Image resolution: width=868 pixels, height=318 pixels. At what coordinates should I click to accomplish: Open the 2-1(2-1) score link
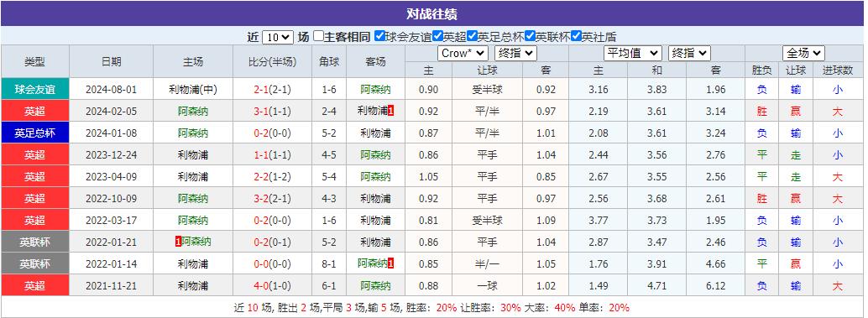(272, 89)
